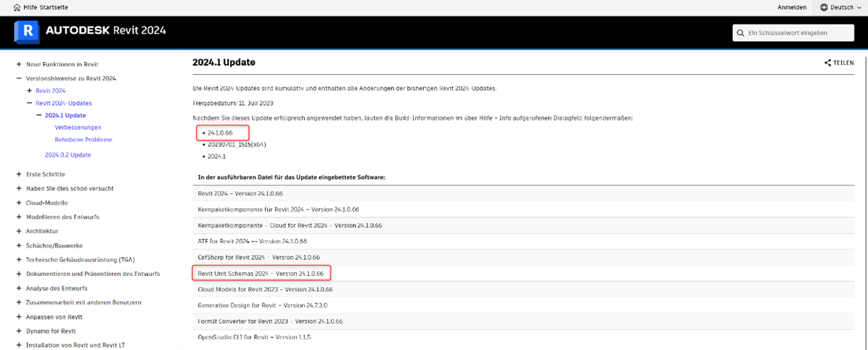Click Anmelden to sign in
This screenshot has width=868, height=350.
coord(792,7)
